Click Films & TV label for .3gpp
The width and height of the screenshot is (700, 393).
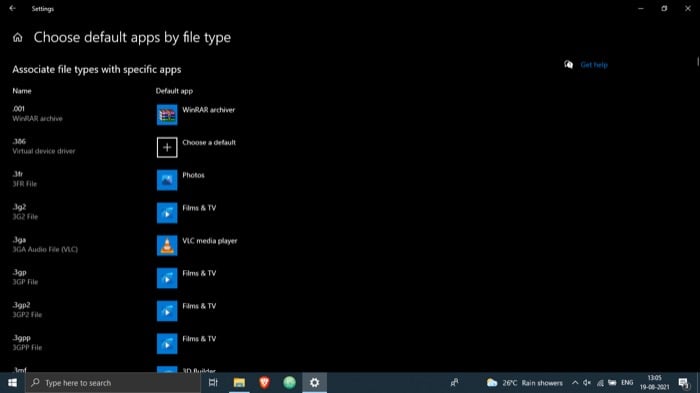[x=199, y=339]
